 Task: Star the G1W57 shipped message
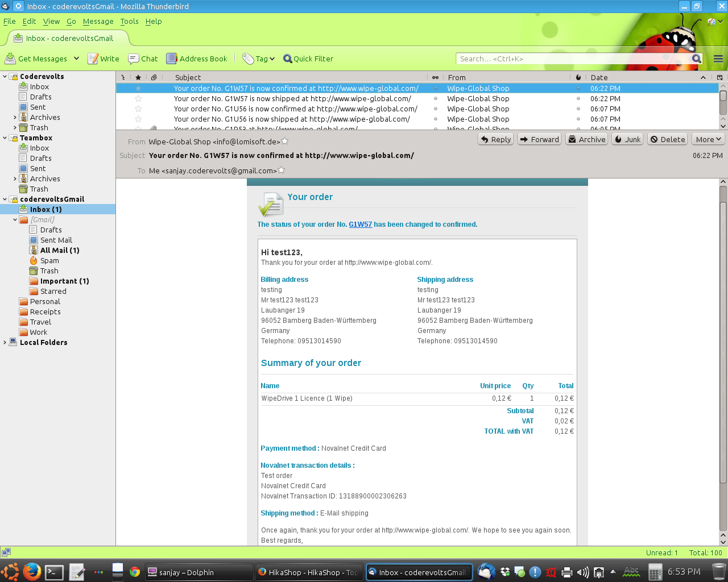pos(138,99)
